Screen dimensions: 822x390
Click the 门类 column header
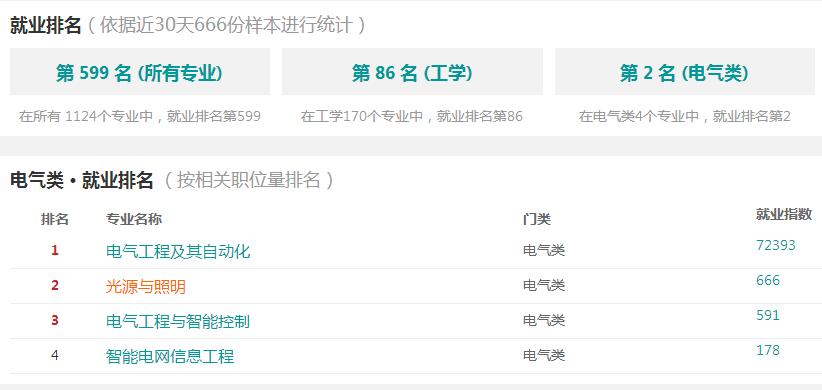pyautogui.click(x=537, y=219)
